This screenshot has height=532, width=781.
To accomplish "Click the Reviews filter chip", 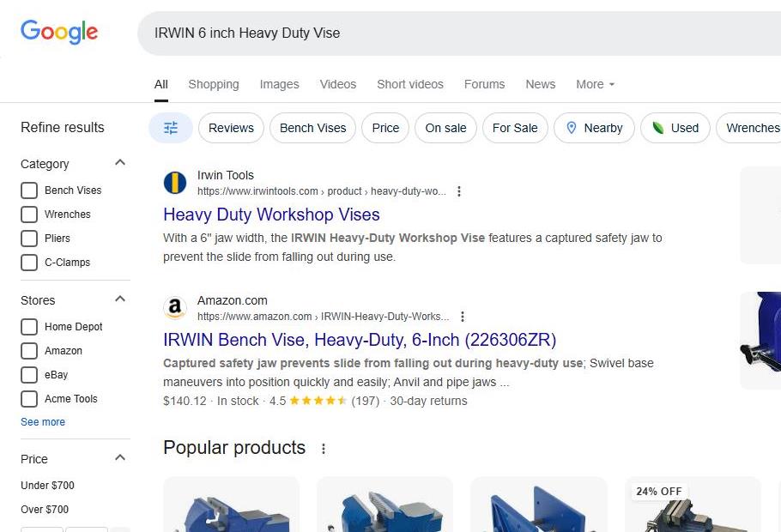I will (231, 128).
